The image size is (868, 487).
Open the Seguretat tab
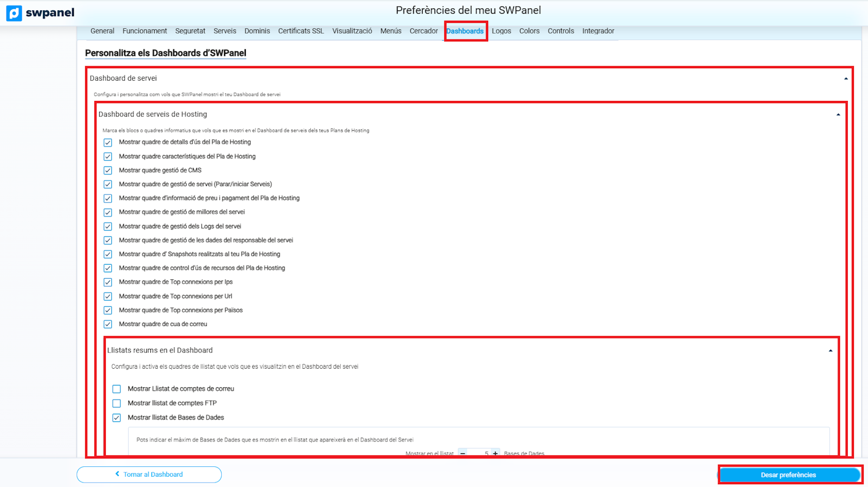(x=190, y=31)
